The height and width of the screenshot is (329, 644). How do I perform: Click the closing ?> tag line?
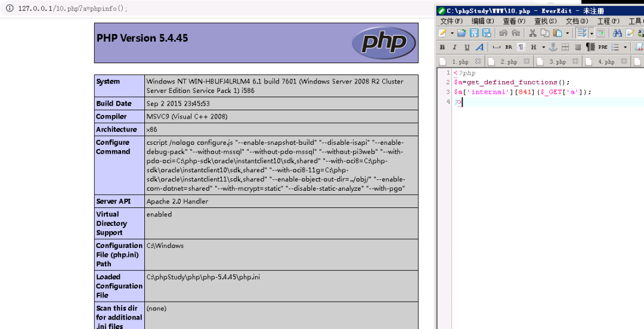tap(458, 102)
